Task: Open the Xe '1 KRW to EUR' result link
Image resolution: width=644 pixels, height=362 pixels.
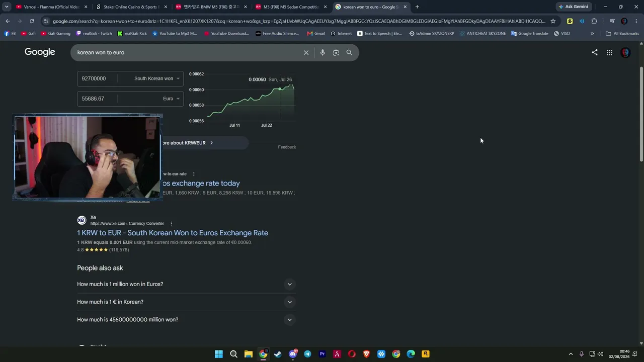Action: (173, 233)
